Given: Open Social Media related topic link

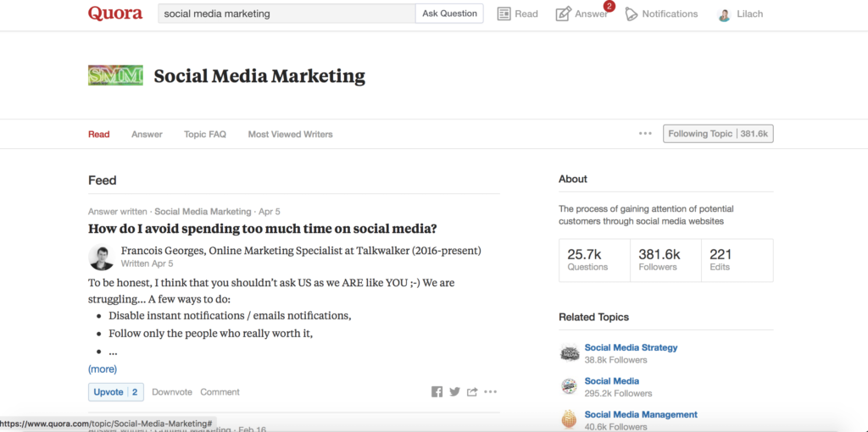Looking at the screenshot, I should [x=612, y=381].
